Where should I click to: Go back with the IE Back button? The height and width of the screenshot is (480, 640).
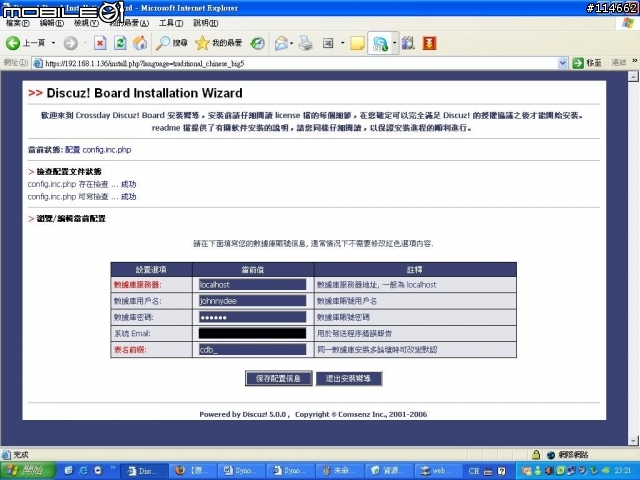point(25,43)
